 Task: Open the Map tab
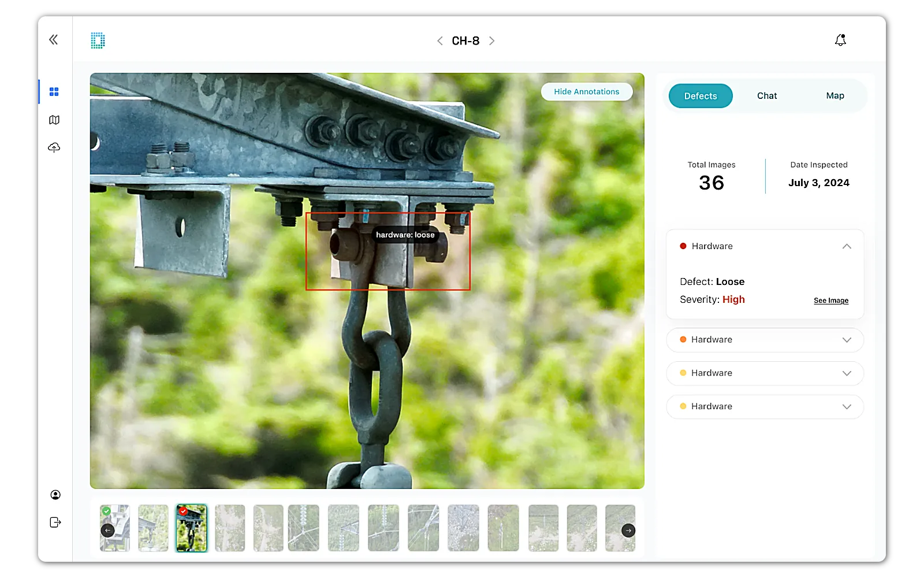(835, 96)
